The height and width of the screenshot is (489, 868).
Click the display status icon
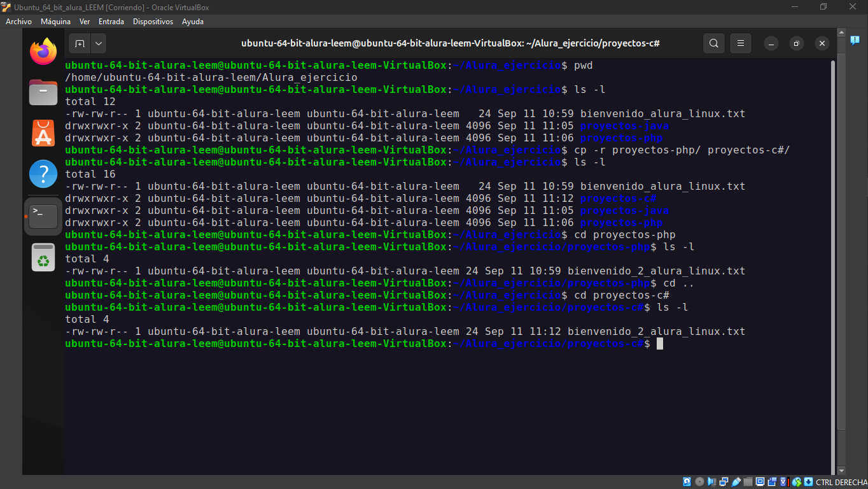(760, 482)
